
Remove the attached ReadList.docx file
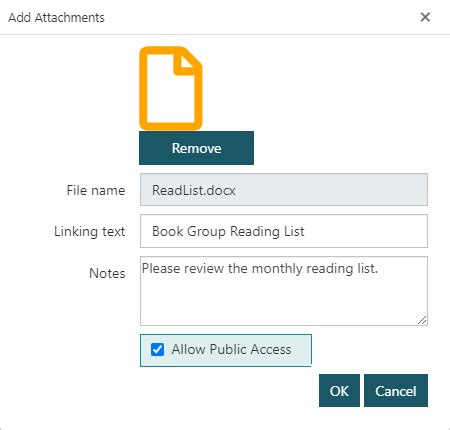(196, 148)
